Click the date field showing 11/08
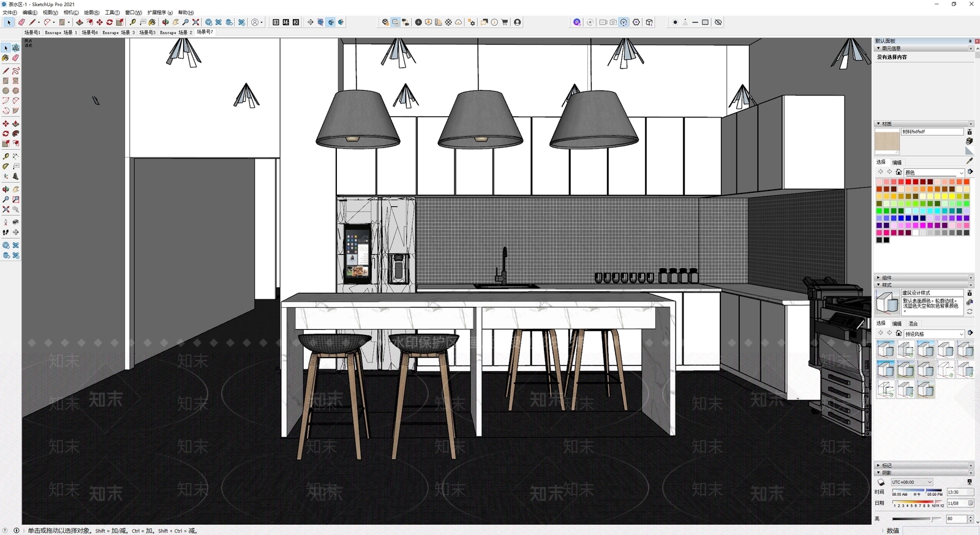 pyautogui.click(x=960, y=503)
